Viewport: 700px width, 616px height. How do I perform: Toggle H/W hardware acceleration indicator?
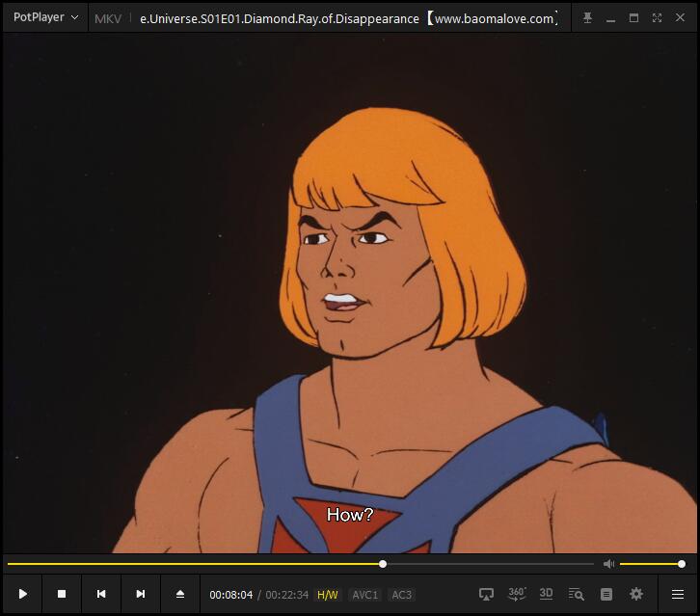(327, 595)
